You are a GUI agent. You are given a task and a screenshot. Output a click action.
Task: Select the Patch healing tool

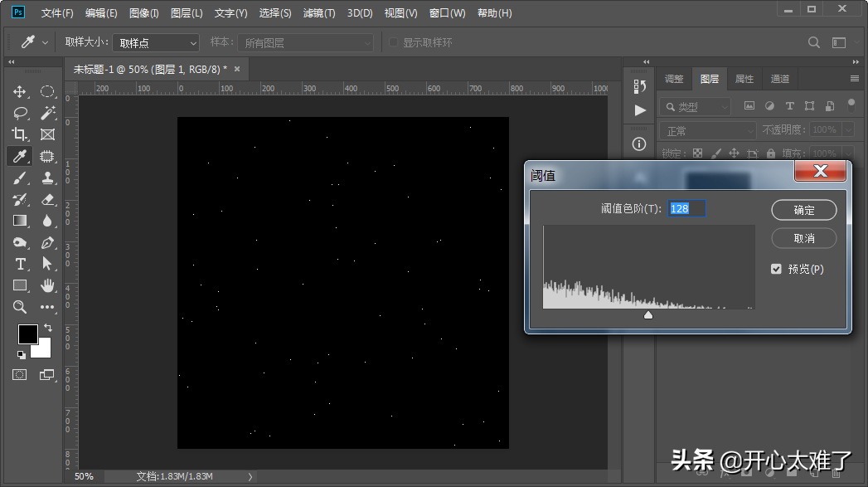pyautogui.click(x=47, y=156)
